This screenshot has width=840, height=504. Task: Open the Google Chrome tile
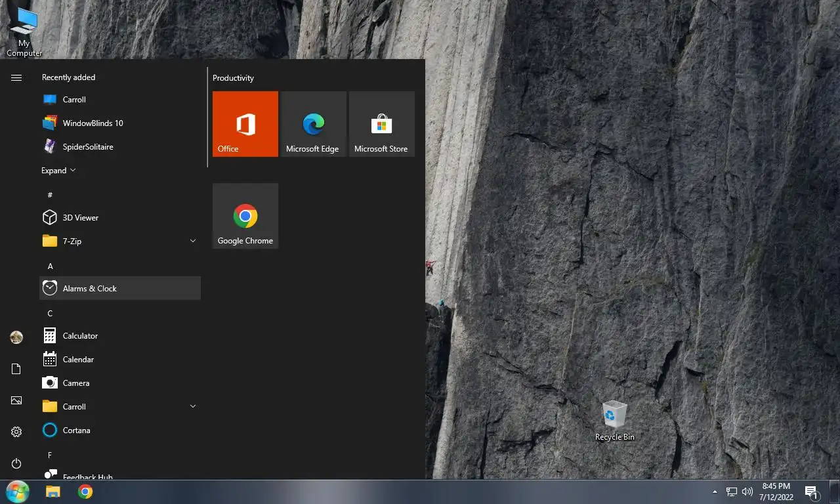click(x=245, y=216)
